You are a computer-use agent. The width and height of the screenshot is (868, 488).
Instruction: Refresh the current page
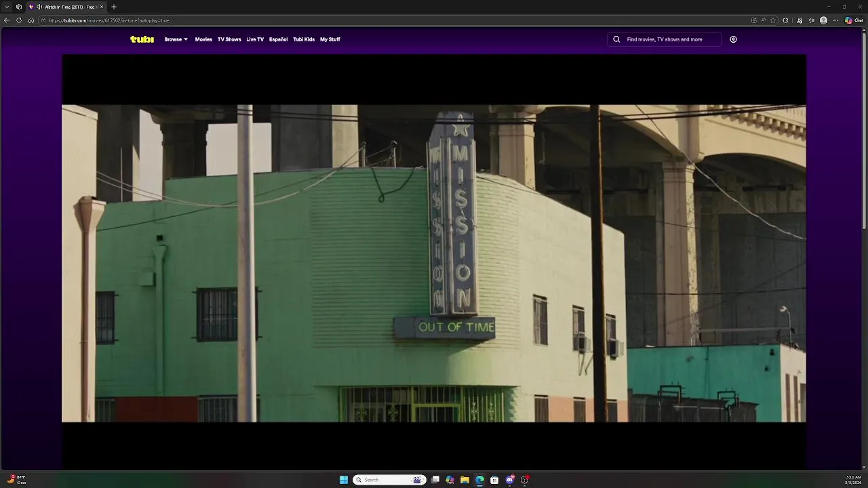pos(19,20)
